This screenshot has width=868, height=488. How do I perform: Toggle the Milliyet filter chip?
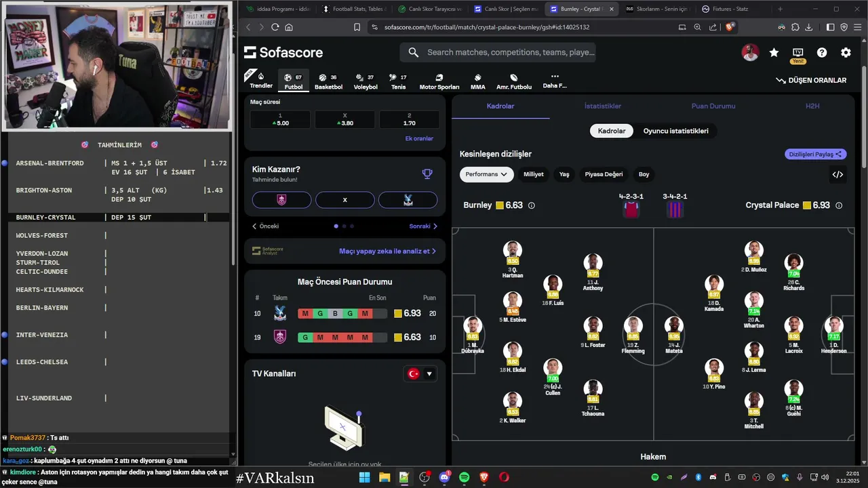[533, 174]
